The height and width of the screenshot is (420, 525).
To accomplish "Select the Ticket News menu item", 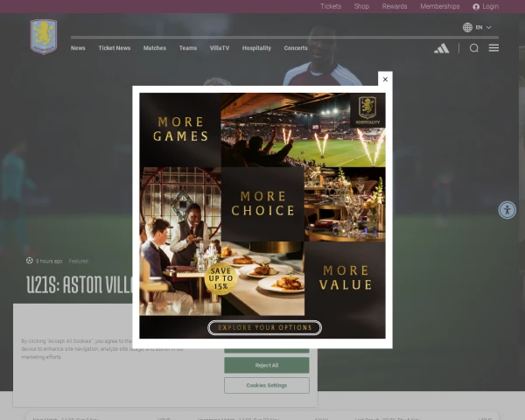I will [x=114, y=48].
